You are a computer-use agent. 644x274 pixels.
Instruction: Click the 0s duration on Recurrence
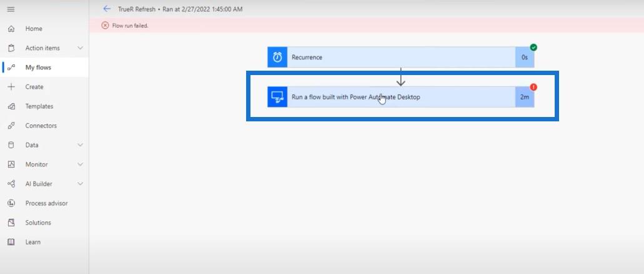point(525,58)
